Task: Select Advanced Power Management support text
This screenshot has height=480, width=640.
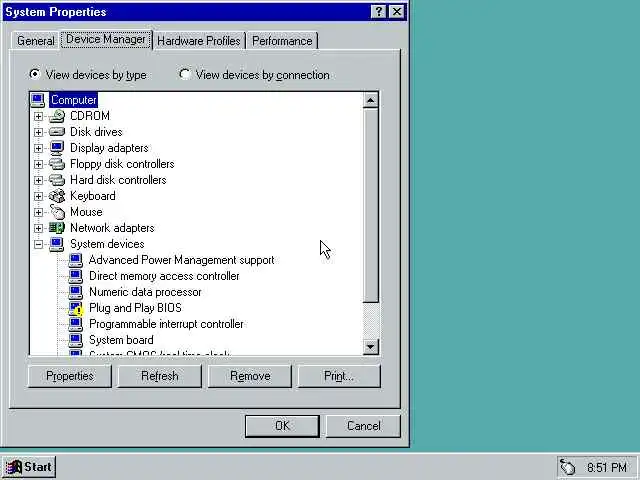Action: point(182,260)
